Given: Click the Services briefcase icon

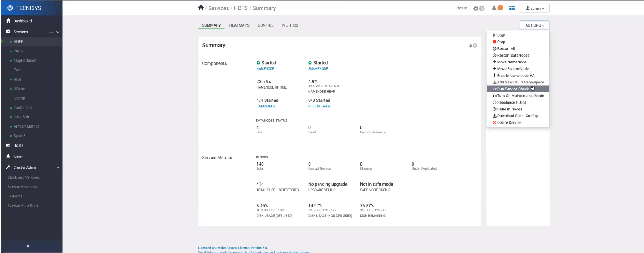Looking at the screenshot, I should point(8,32).
